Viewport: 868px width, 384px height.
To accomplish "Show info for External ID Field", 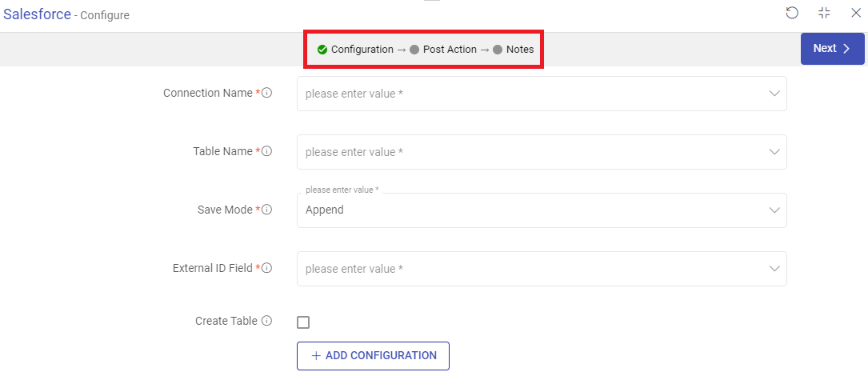I will pos(267,268).
